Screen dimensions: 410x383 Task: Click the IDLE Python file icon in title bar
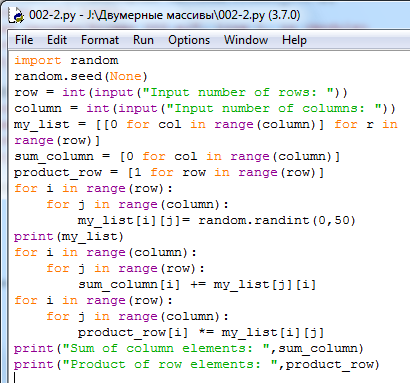click(x=16, y=15)
